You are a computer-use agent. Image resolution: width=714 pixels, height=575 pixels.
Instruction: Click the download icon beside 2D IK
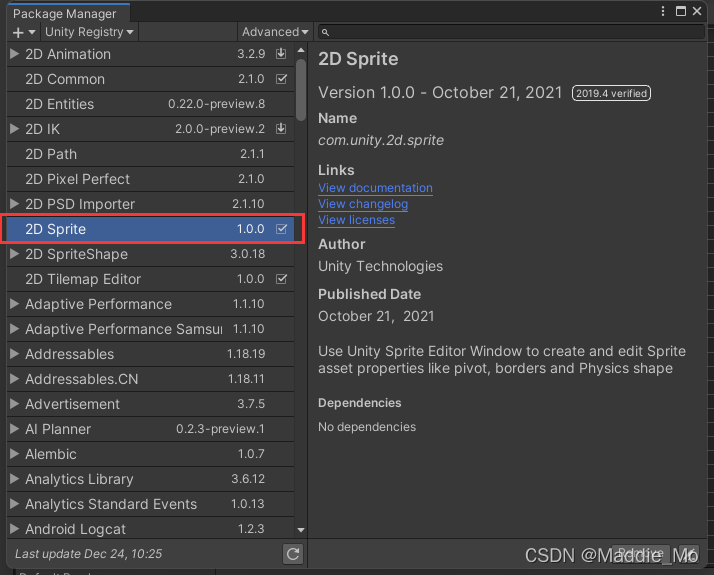tap(281, 129)
